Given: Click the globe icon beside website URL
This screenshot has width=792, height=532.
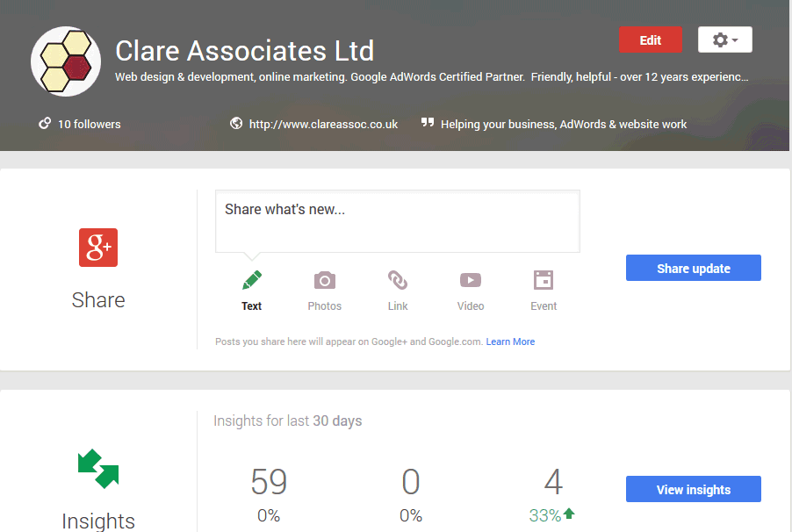Looking at the screenshot, I should point(236,123).
